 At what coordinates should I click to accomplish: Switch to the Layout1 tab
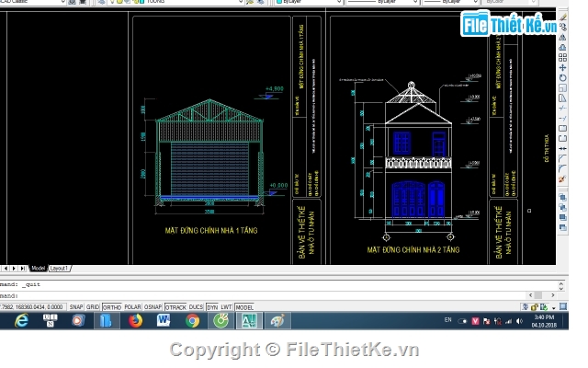click(x=59, y=268)
